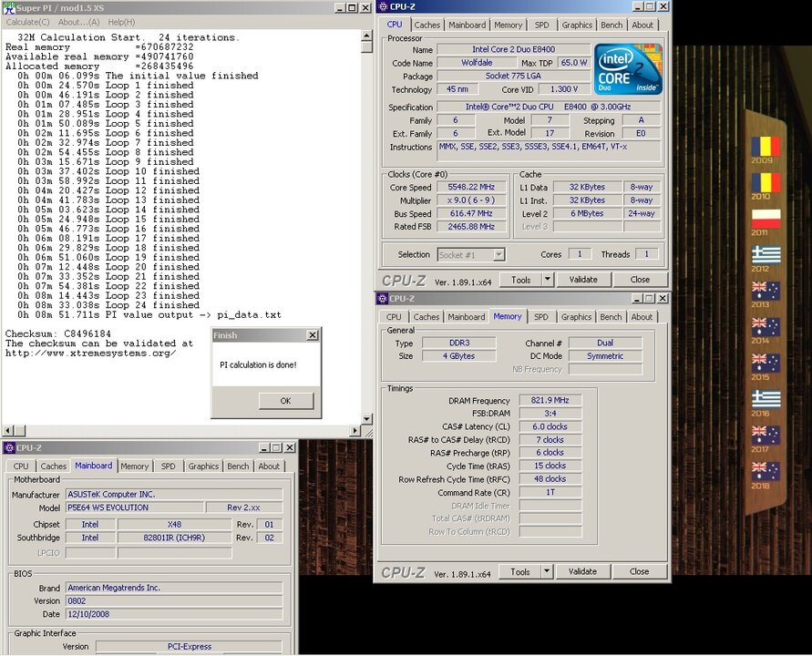Click Tools button in the Memory window
Image resolution: width=812 pixels, height=656 pixels.
point(520,571)
